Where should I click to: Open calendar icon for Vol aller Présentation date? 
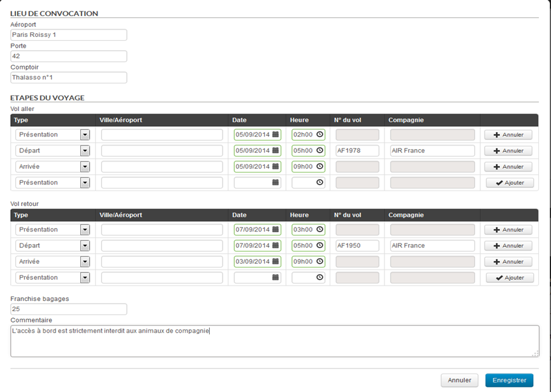click(x=275, y=135)
